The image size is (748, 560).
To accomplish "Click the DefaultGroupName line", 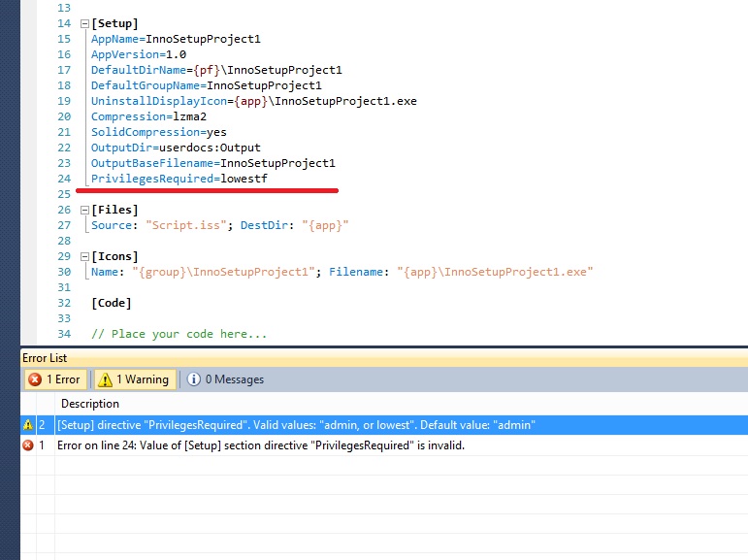I will (207, 86).
